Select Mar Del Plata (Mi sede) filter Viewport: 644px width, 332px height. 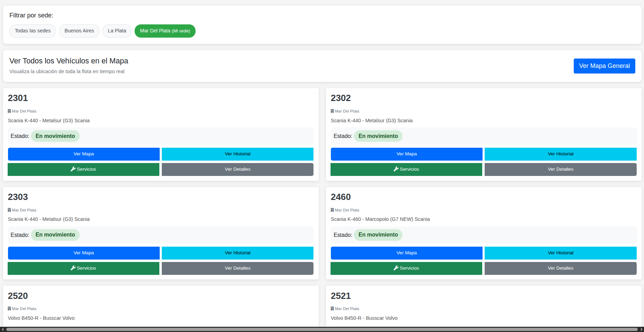165,31
